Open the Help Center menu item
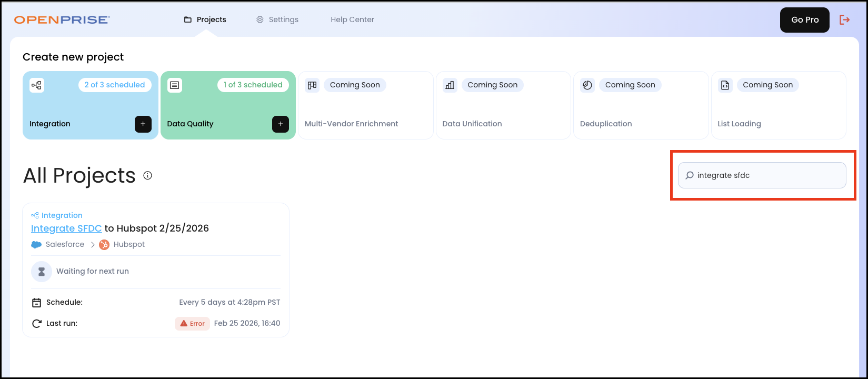The width and height of the screenshot is (868, 379). click(352, 20)
